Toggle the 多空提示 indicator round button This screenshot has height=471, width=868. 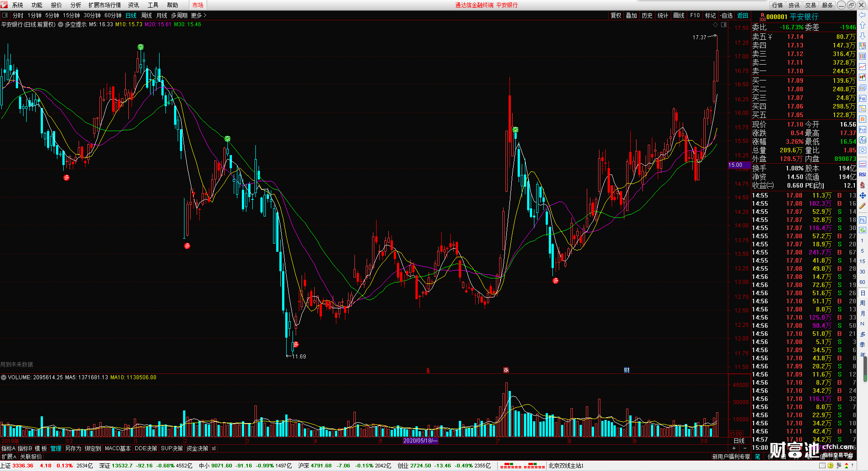pos(61,24)
